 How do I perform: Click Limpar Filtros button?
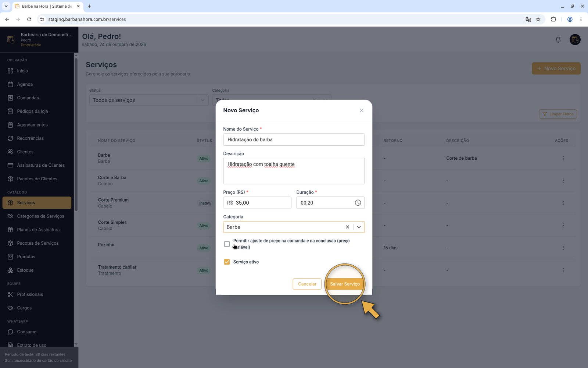click(x=558, y=114)
